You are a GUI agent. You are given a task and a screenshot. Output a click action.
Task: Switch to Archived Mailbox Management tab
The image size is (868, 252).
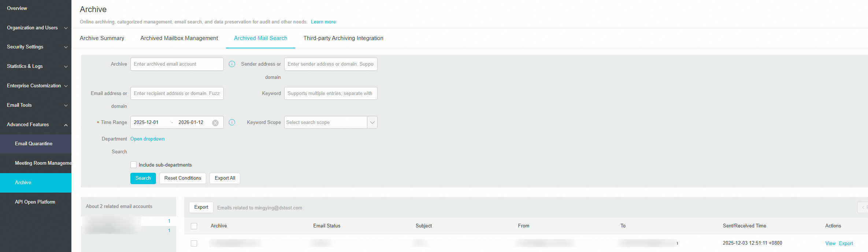click(x=179, y=38)
